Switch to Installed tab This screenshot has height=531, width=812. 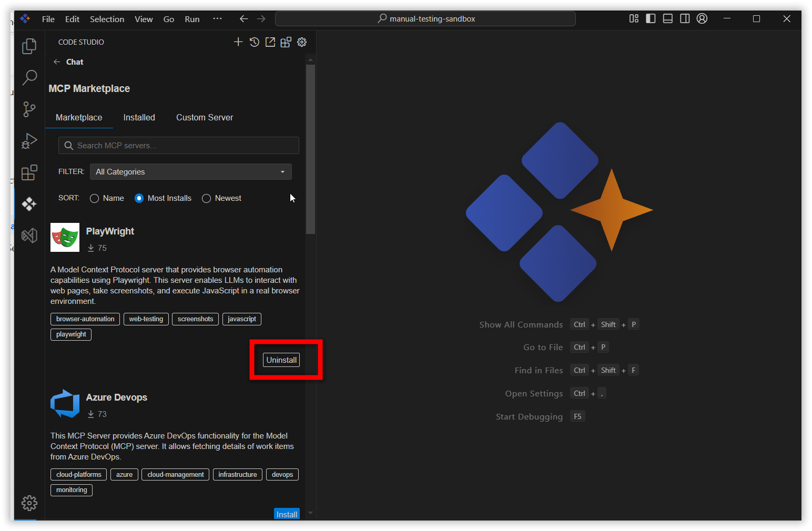coord(139,117)
